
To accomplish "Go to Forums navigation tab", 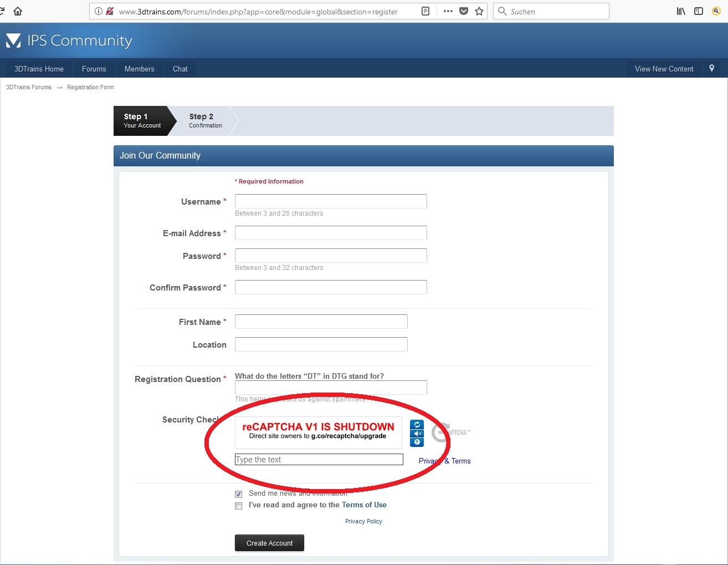I will point(94,69).
